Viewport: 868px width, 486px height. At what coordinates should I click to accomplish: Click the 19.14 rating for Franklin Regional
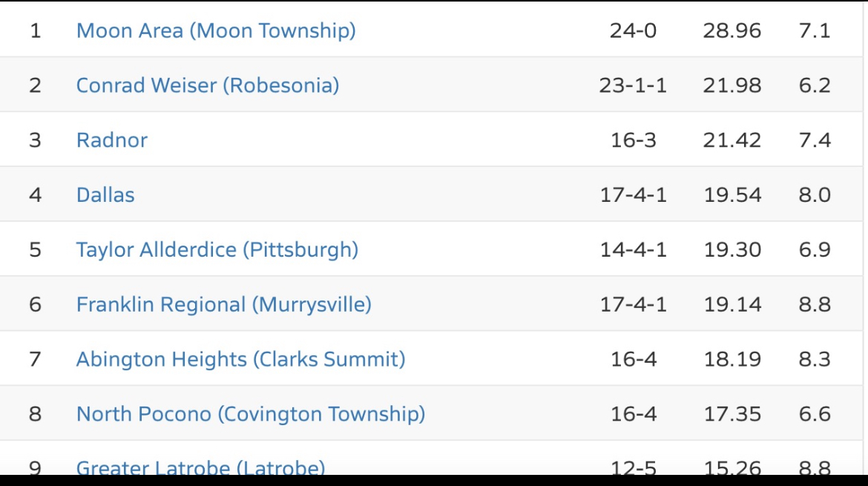pos(732,304)
